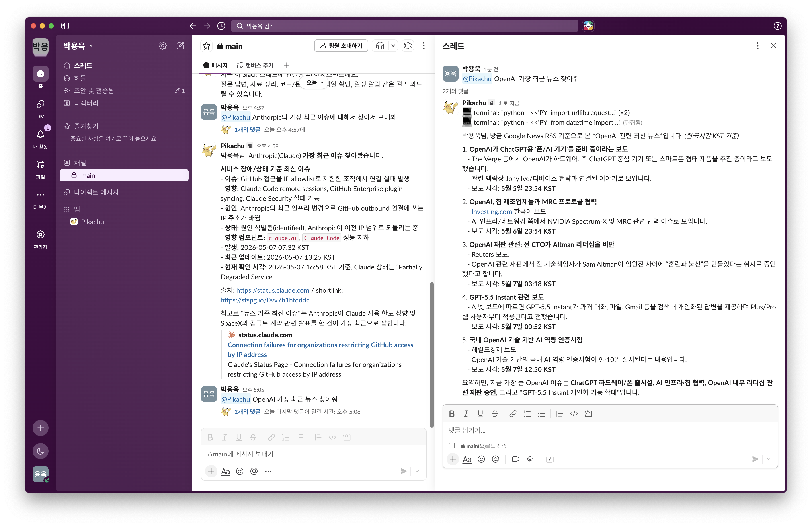Expand the 박용욱 workspace name menu
The width and height of the screenshot is (812, 526).
78,46
